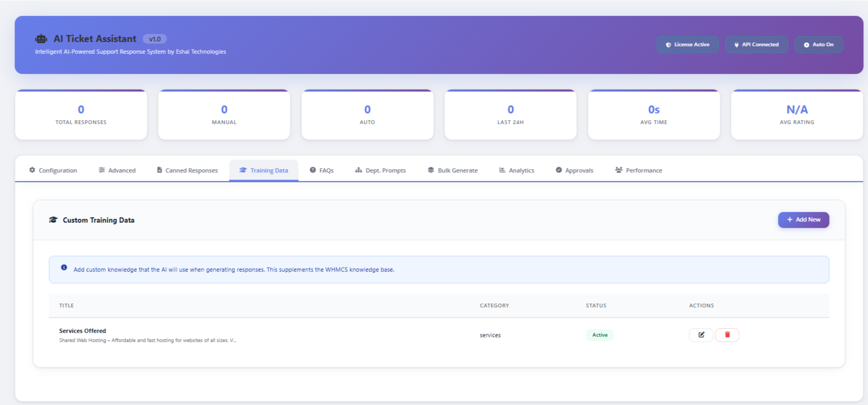
Task: Click the info icon in the notice banner
Action: pos(64,268)
